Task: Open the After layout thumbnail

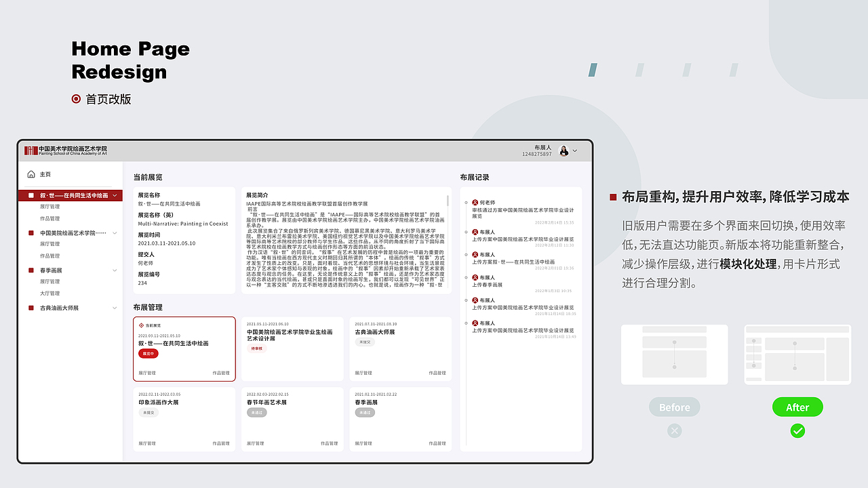Action: 797,354
